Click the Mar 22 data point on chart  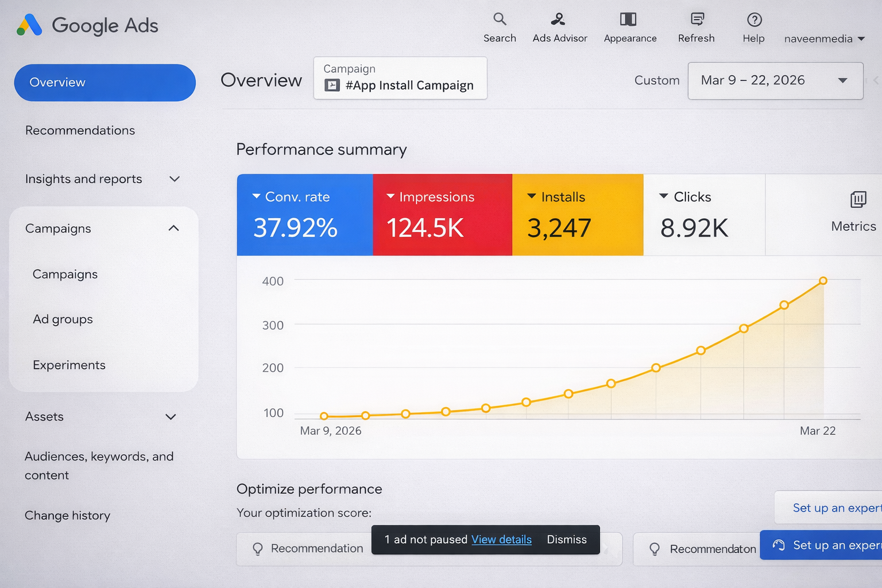coord(823,281)
